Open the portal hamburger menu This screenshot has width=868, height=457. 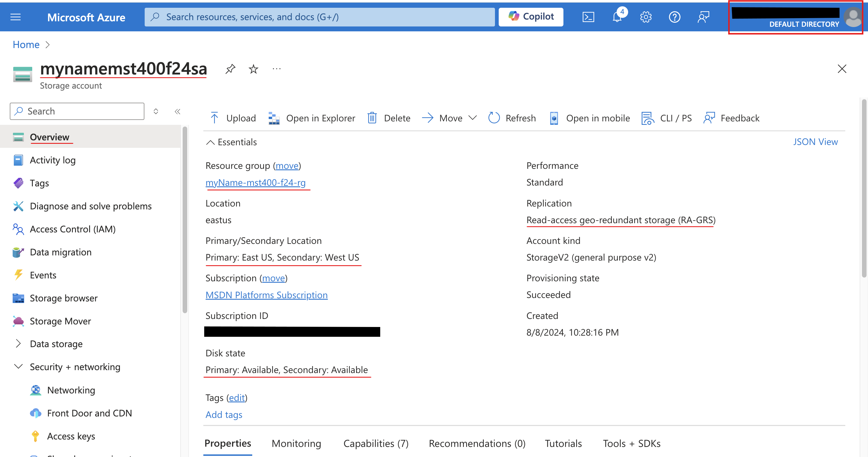pos(16,17)
